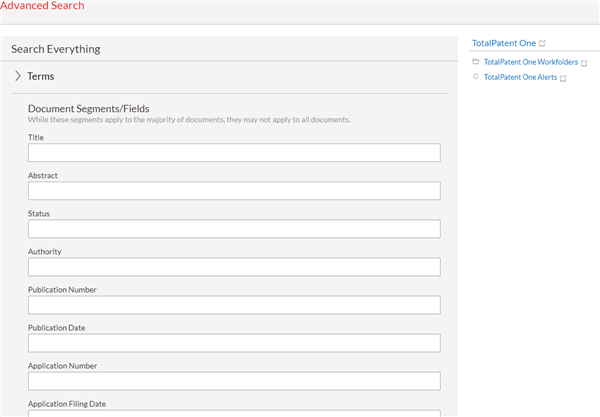Click the external-link icon after Alerts
The height and width of the screenshot is (417, 600).
(x=563, y=78)
